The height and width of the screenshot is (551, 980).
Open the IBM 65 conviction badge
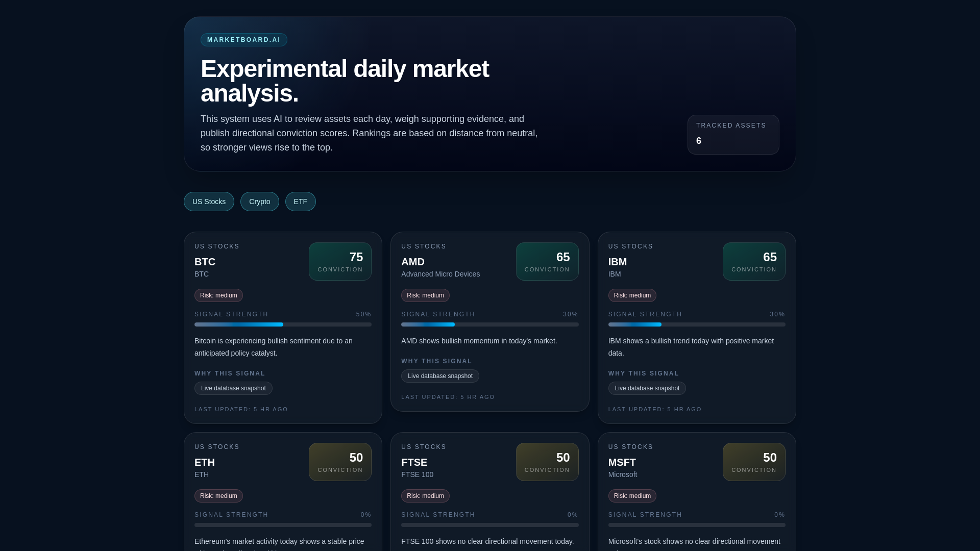(x=754, y=261)
